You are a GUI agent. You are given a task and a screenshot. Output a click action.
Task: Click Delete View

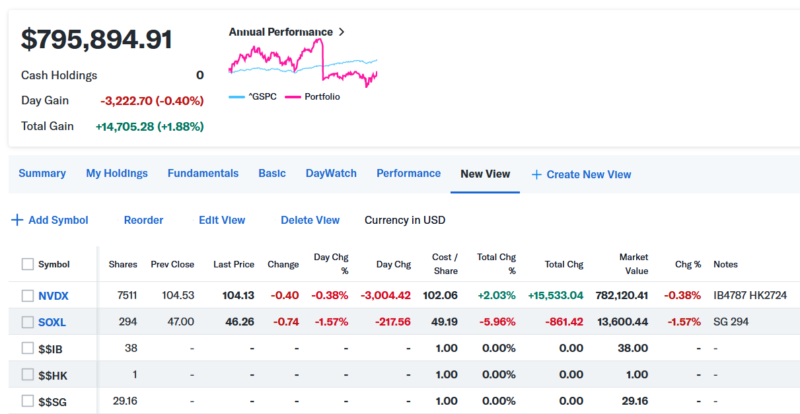click(309, 220)
